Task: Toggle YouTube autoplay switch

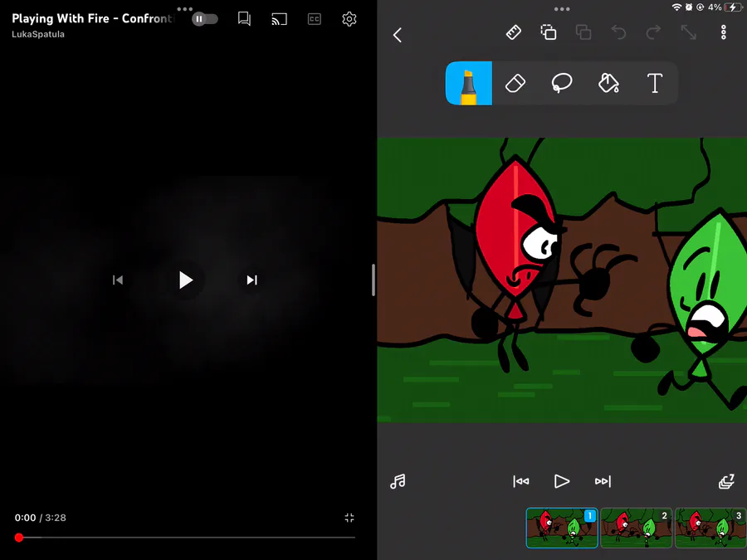Action: tap(205, 19)
